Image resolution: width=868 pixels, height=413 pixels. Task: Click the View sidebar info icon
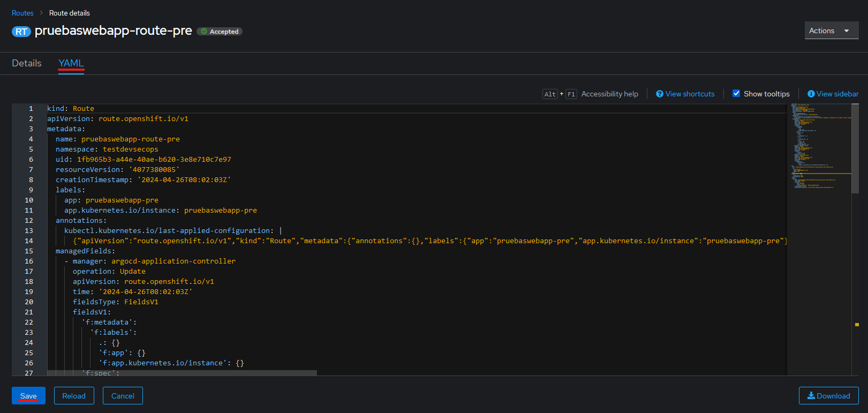point(811,94)
